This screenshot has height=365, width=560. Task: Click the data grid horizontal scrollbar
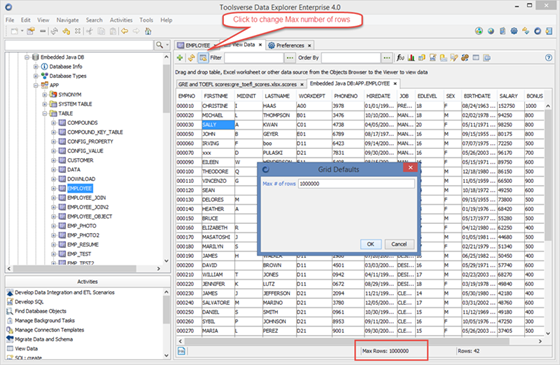coord(346,341)
